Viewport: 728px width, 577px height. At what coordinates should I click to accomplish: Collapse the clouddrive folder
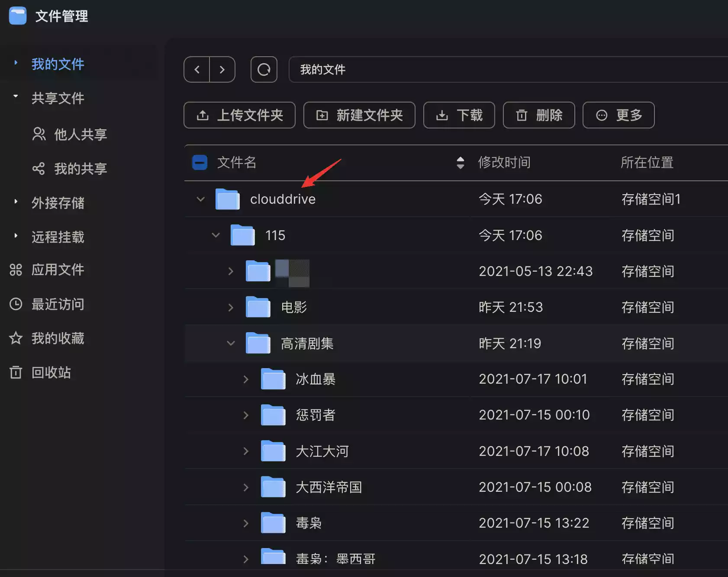(200, 199)
